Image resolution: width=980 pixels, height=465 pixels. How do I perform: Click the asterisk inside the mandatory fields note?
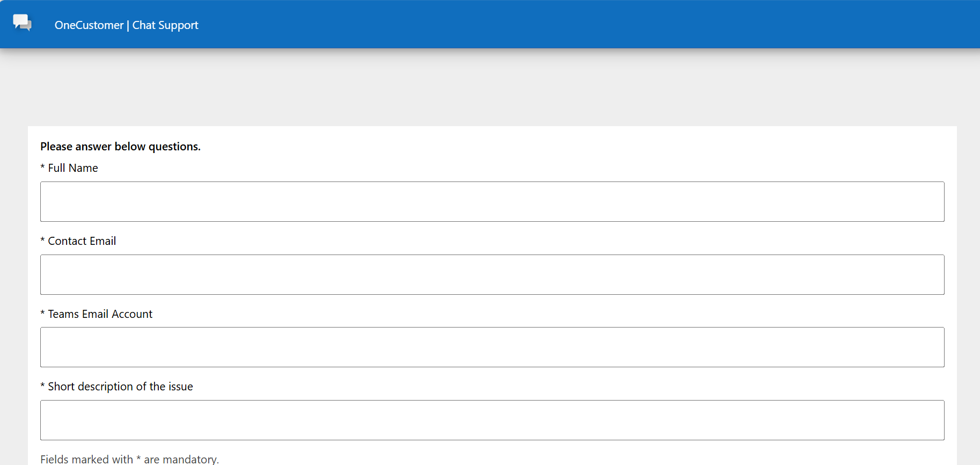[x=138, y=458]
